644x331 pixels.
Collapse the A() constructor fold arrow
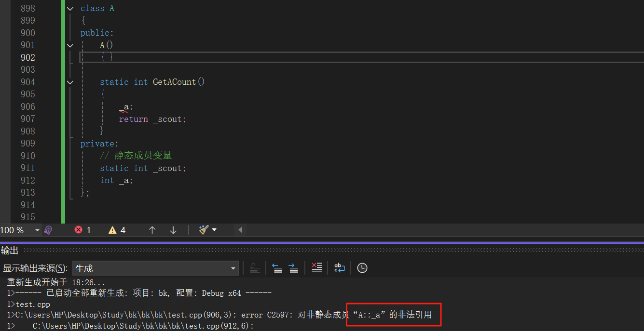tap(70, 45)
